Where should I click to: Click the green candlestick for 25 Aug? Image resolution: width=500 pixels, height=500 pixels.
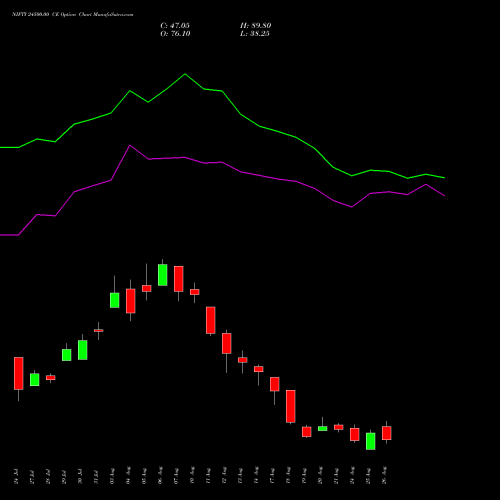click(371, 441)
